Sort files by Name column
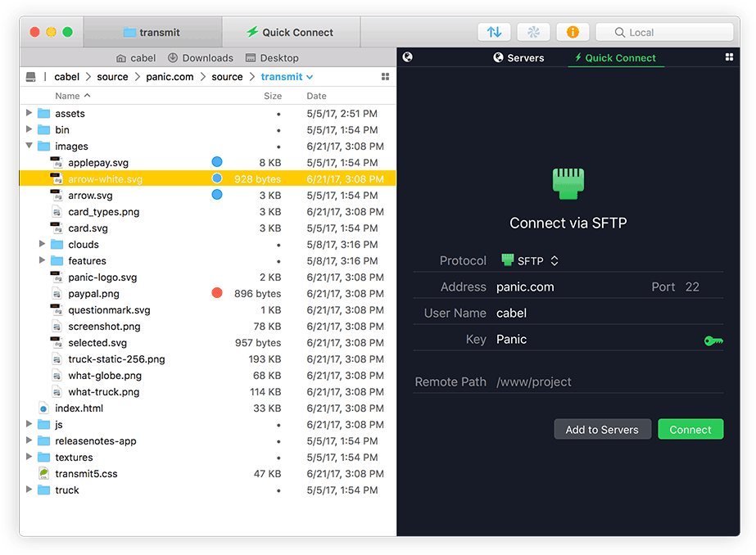Image resolution: width=756 pixels, height=555 pixels. 72,96
